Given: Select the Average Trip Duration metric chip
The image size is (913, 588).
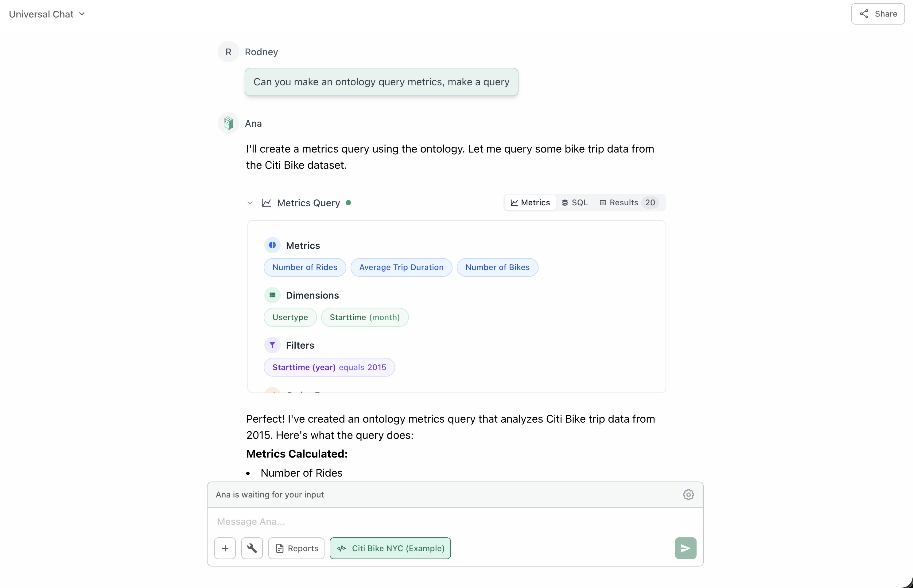Looking at the screenshot, I should [x=401, y=267].
